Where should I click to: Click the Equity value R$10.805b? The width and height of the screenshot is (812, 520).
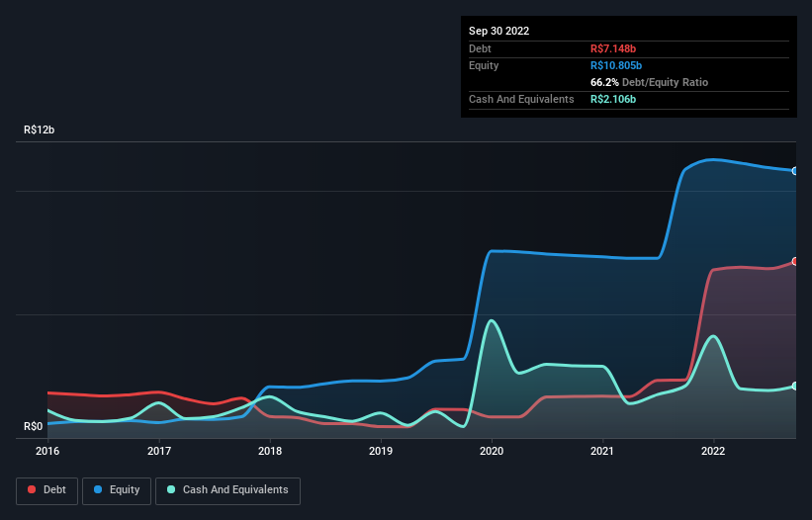[x=616, y=65]
